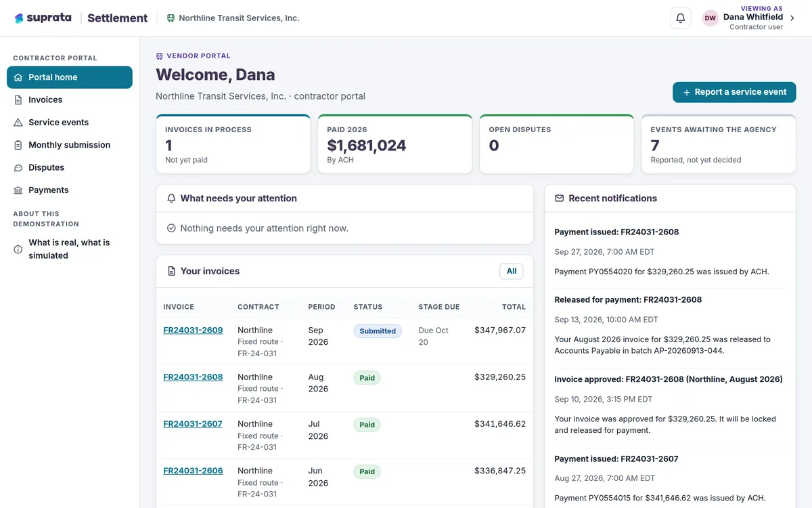Click the $347,967.07 total

tap(500, 331)
